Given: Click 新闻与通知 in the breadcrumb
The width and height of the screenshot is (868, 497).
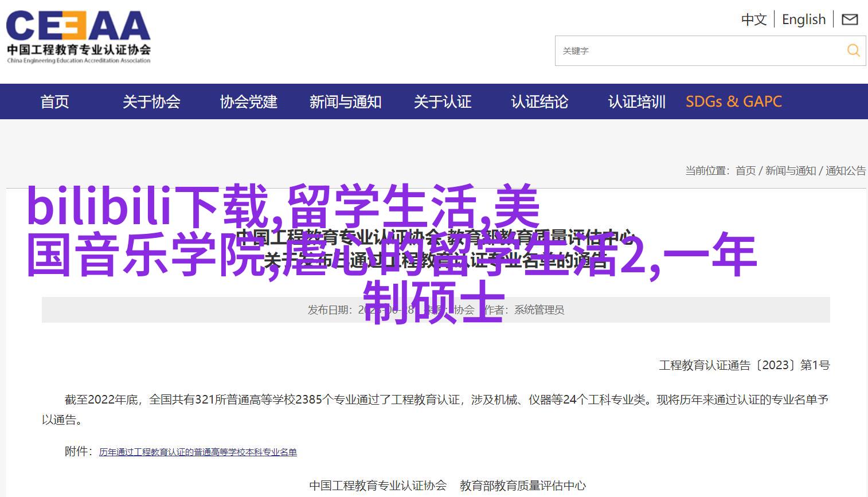Looking at the screenshot, I should (x=791, y=170).
